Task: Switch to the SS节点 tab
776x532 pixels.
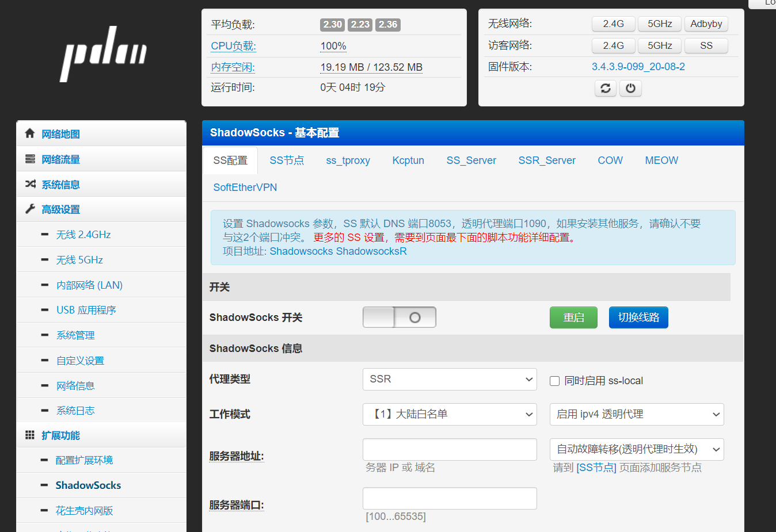Action: (x=287, y=160)
